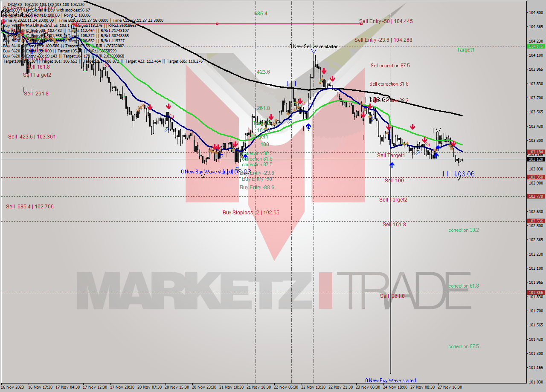Click the green '423.6' Fibonacci label
Viewport: 546px width, 392px height.
[263, 72]
